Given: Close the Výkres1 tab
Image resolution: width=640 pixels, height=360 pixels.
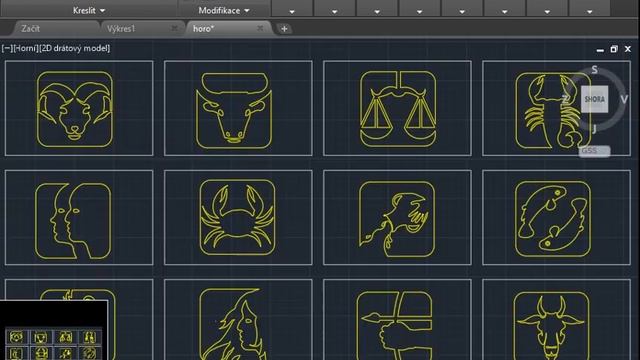Looking at the screenshot, I should tap(174, 28).
